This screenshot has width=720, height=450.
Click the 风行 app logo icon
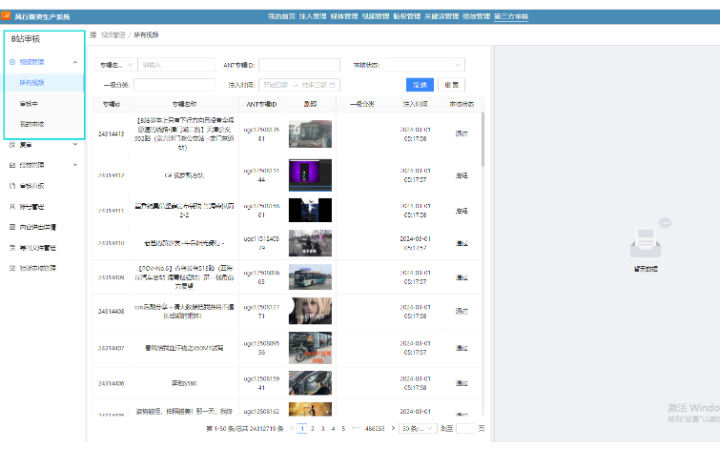[x=7, y=17]
